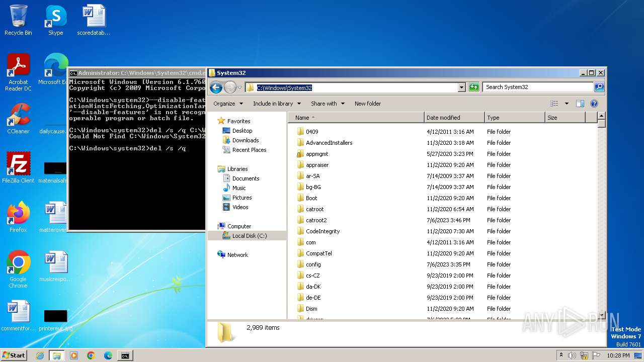Sort by the Date modified column
The image size is (644, 362).
[x=454, y=118]
